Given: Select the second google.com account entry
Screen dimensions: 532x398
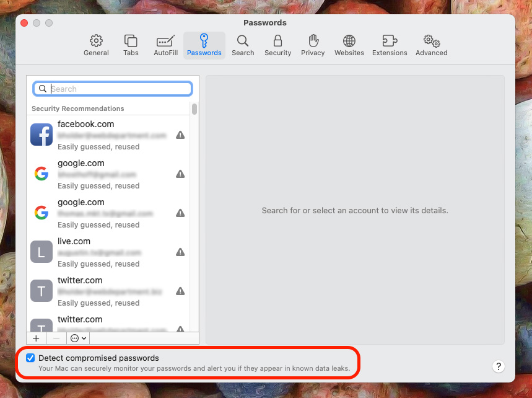Looking at the screenshot, I should point(108,213).
